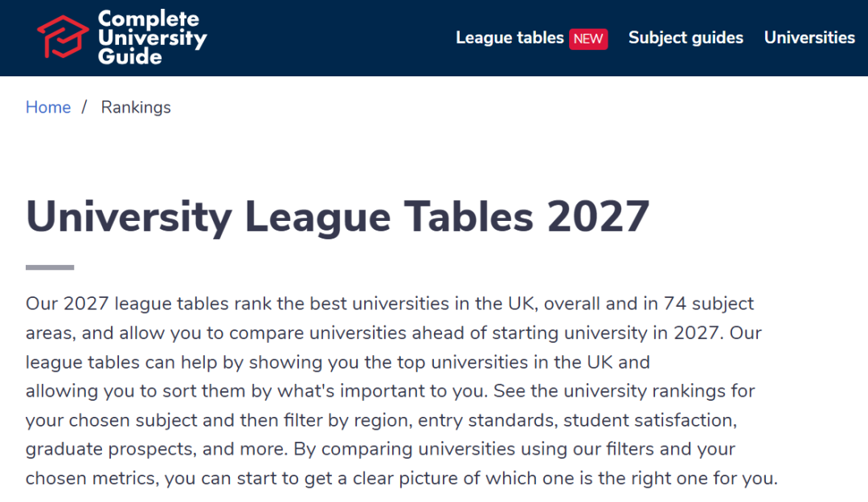Click the words 'entry standards' in the paragraph
Screen dimensions: 868x502
point(486,421)
